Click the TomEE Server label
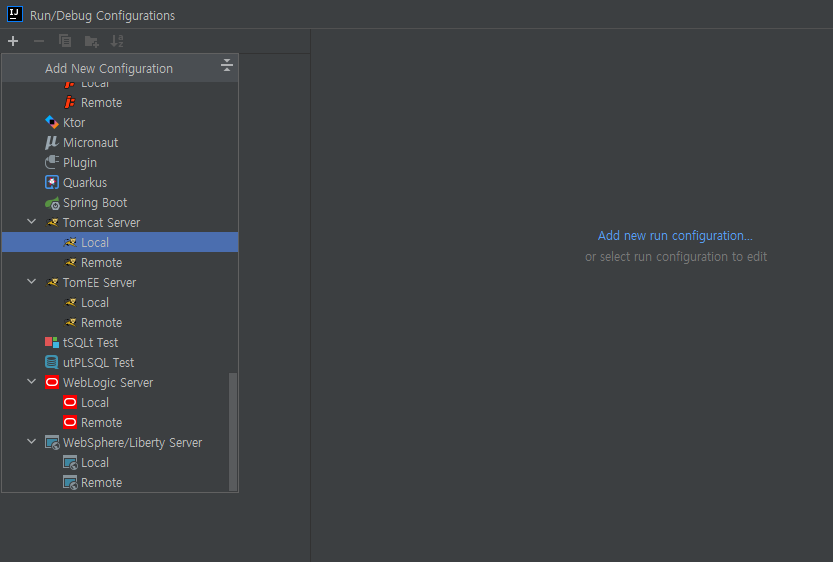The height and width of the screenshot is (562, 833). click(x=99, y=283)
